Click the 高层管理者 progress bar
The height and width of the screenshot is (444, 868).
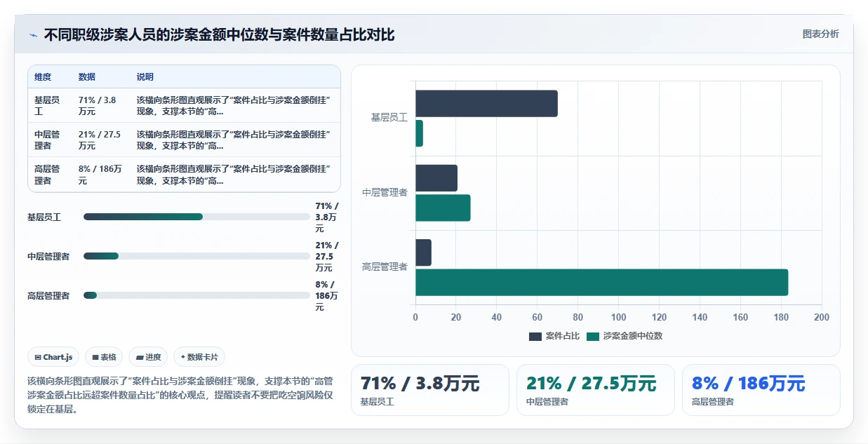pos(196,295)
